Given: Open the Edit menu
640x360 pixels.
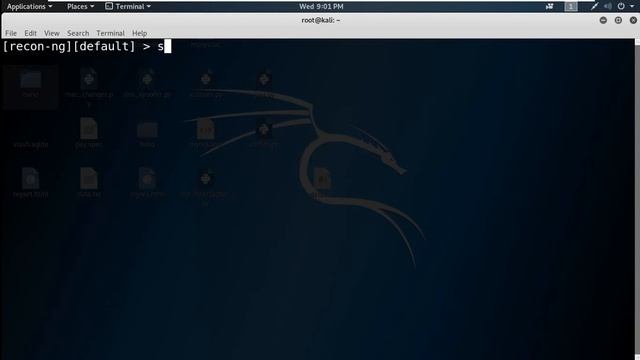Looking at the screenshot, I should [x=30, y=33].
